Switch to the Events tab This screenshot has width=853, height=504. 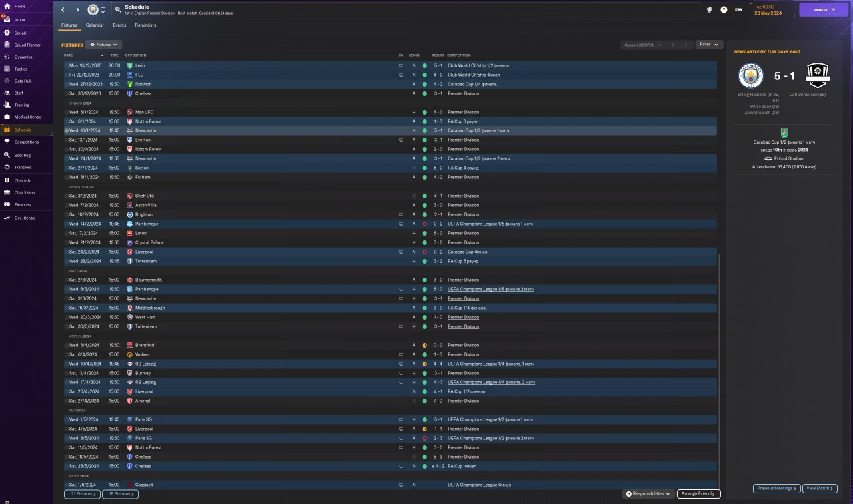[x=119, y=25]
